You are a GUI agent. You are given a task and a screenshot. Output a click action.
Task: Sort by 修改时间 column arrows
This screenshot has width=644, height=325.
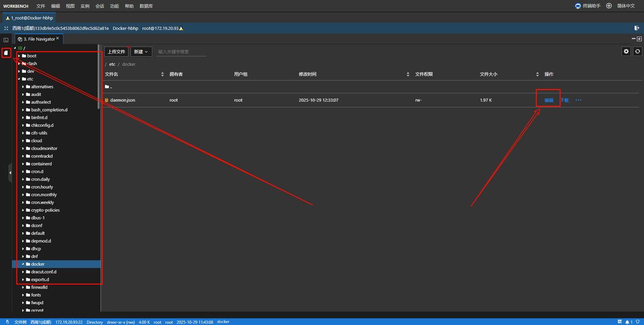(408, 74)
